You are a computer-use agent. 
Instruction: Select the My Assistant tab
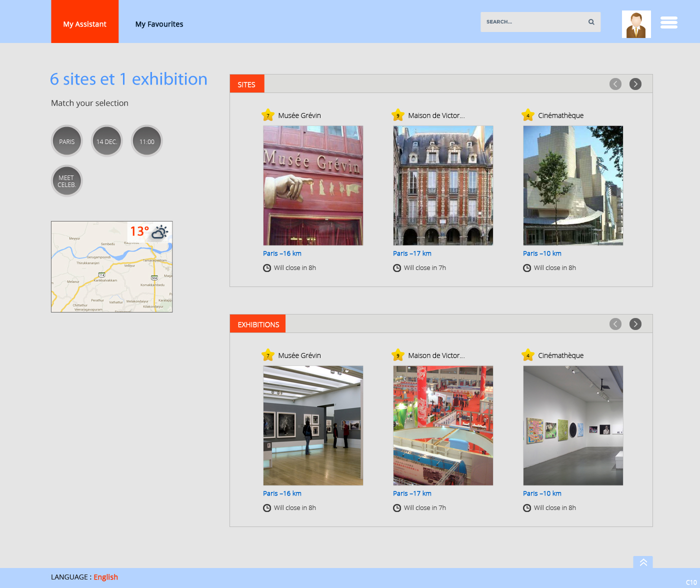pyautogui.click(x=84, y=24)
